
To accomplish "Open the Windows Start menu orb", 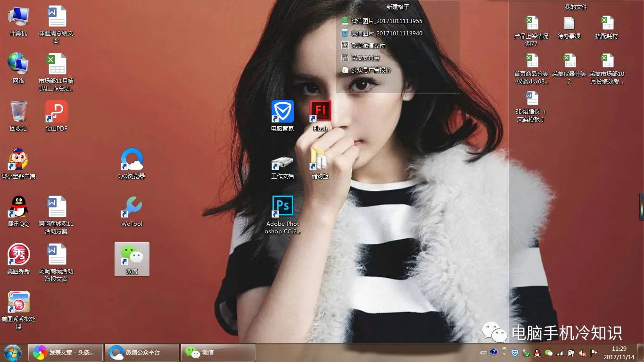I will (x=12, y=352).
